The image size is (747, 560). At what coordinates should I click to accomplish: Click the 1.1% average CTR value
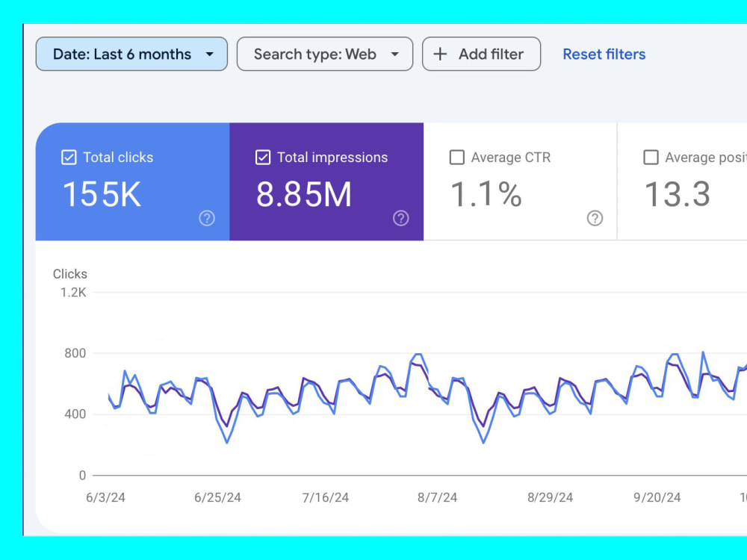coord(486,194)
